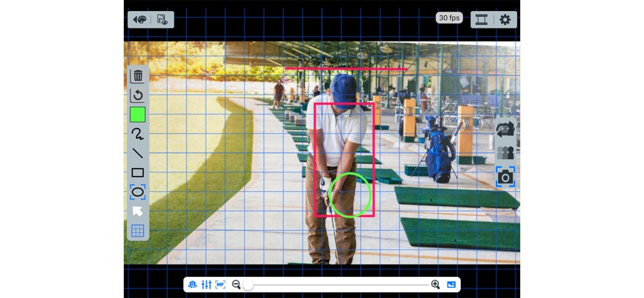Toggle MF manual focus
Screen dimensions: 644x298
[220, 284]
